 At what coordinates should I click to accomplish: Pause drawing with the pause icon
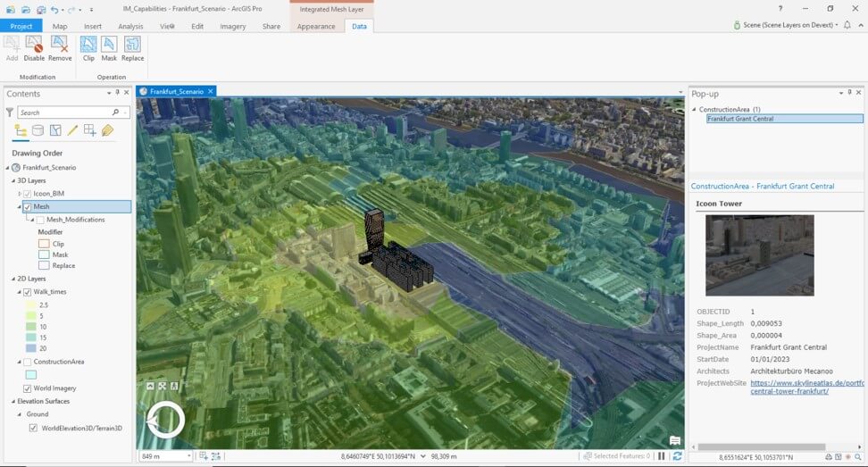(661, 456)
